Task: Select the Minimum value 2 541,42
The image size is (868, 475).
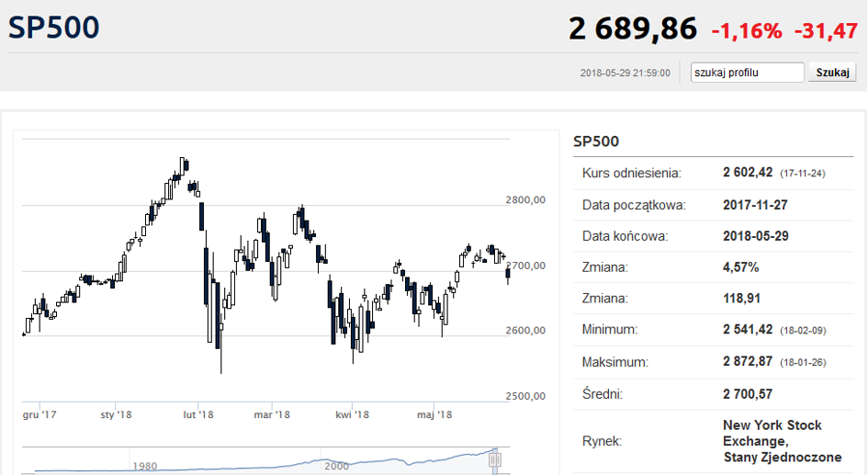Action: tap(748, 330)
